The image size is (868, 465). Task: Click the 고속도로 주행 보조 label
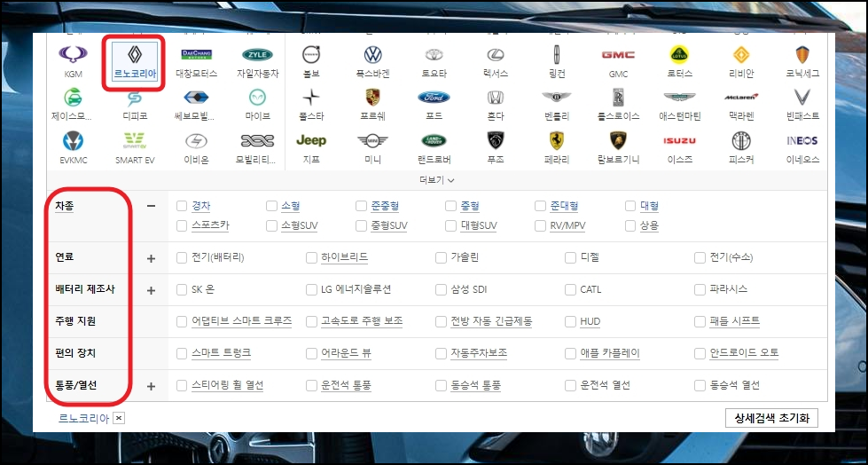point(362,321)
